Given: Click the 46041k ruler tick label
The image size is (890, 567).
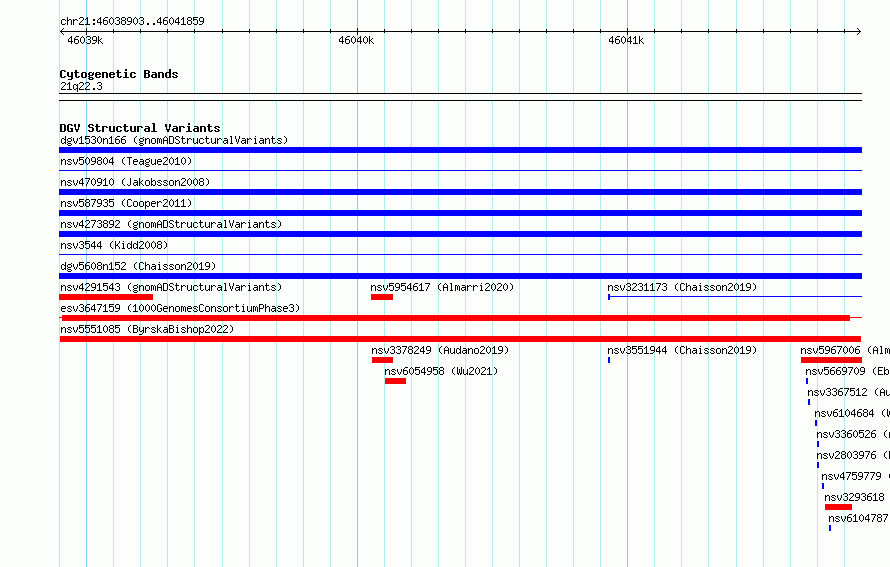Looking at the screenshot, I should click(x=626, y=40).
